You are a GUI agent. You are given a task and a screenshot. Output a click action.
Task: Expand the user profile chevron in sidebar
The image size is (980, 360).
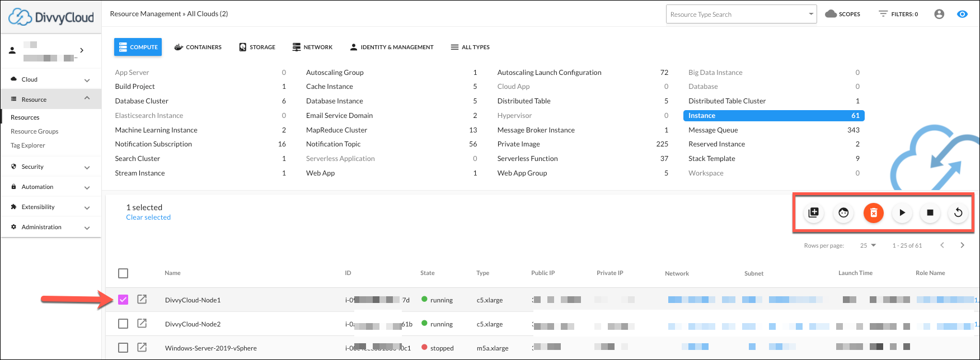[82, 50]
